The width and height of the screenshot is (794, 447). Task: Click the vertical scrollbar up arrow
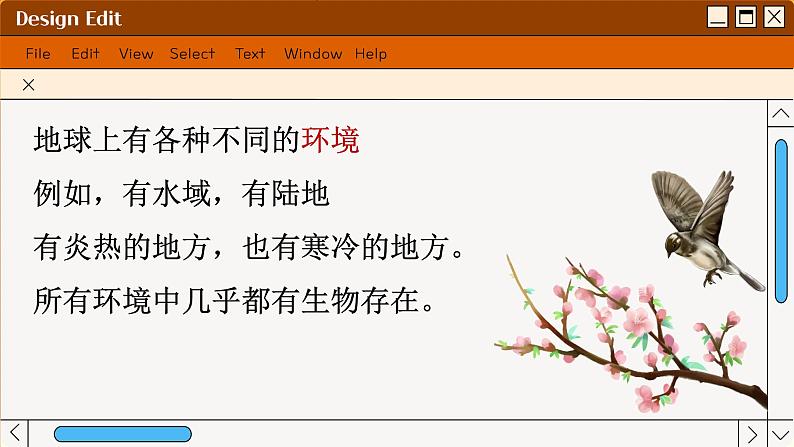pyautogui.click(x=780, y=114)
